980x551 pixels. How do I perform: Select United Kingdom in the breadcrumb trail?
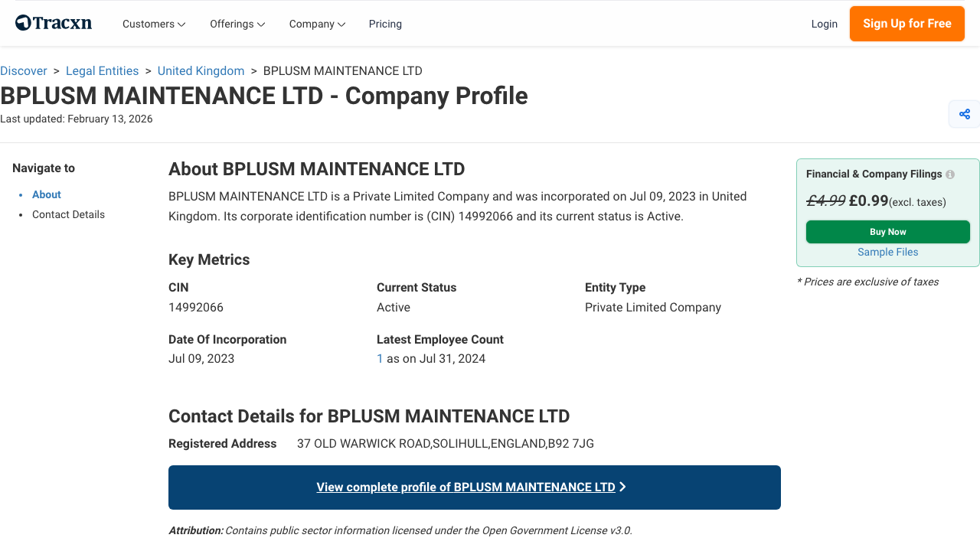tap(201, 70)
